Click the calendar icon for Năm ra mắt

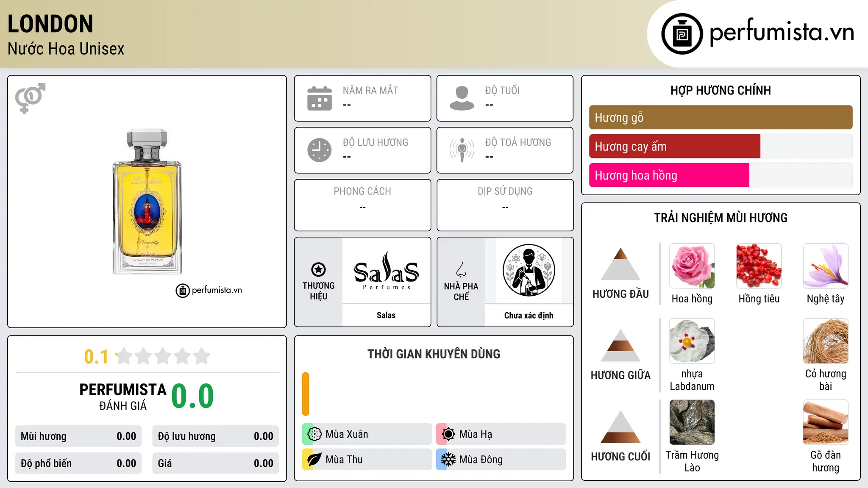coord(320,98)
